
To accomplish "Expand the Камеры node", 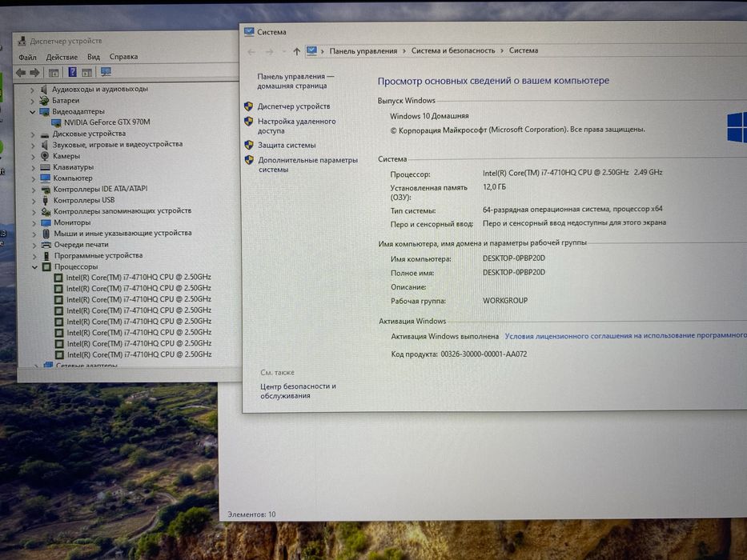I will (33, 157).
